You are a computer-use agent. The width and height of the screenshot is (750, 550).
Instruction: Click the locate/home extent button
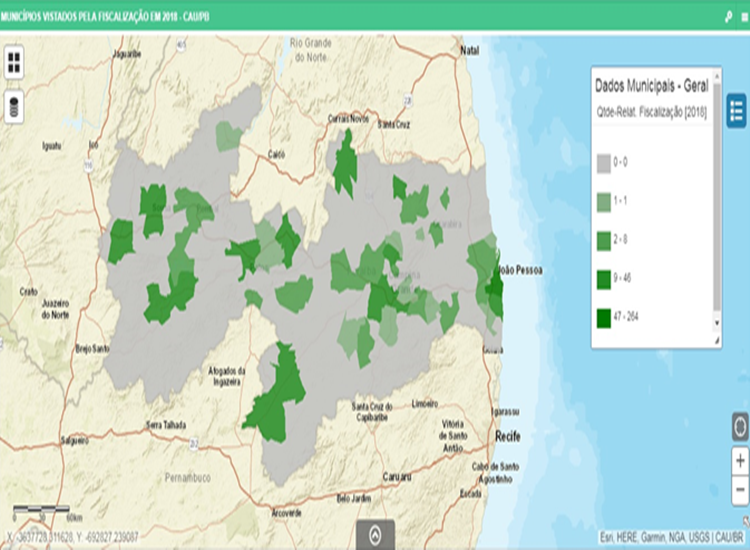(x=739, y=424)
